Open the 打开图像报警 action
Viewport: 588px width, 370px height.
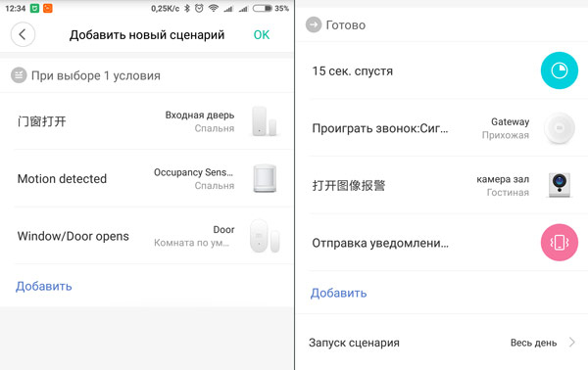[442, 185]
